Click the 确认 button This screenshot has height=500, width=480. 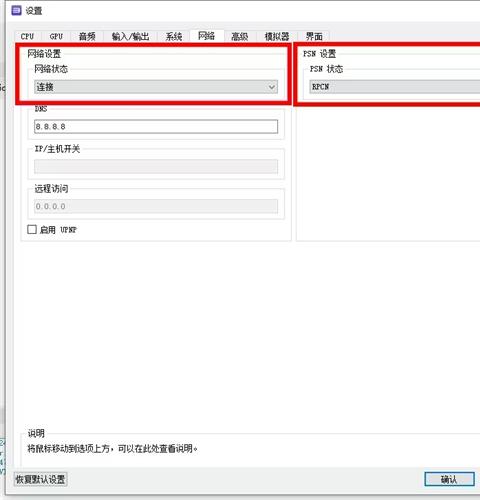pos(449,479)
